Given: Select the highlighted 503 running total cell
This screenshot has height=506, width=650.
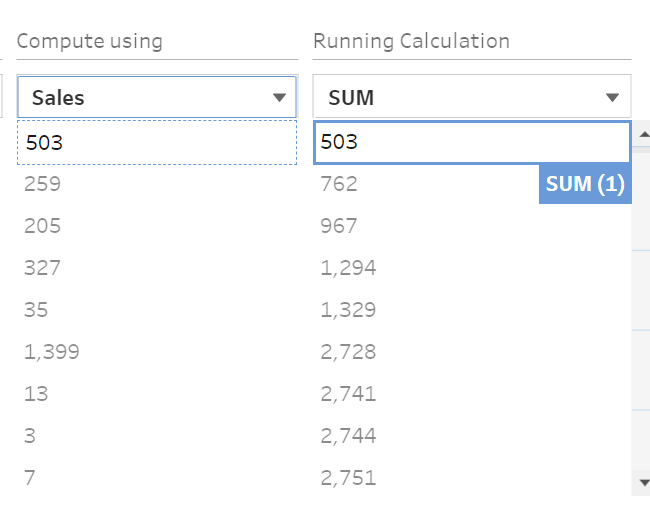Looking at the screenshot, I should pos(472,142).
